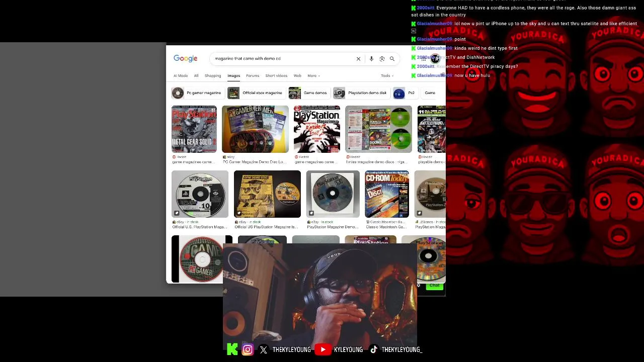Open the CD-ROM Today magazine image
Image resolution: width=644 pixels, height=362 pixels.
tap(387, 194)
